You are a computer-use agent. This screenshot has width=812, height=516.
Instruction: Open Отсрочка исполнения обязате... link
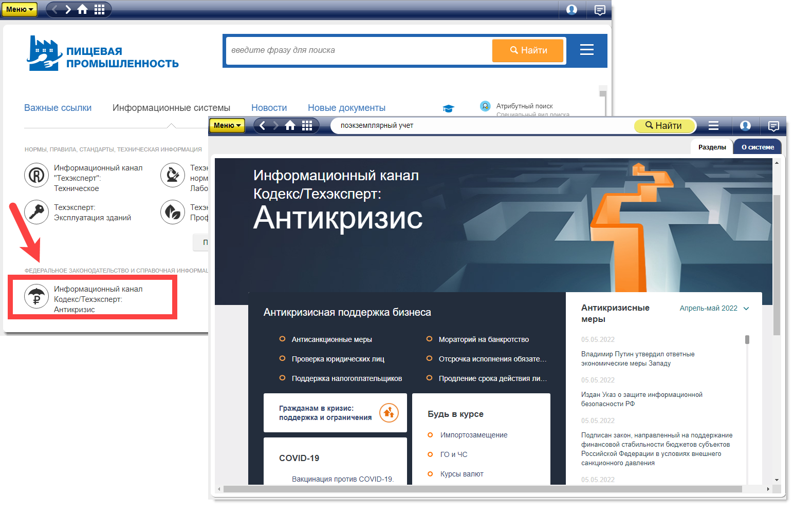pos(492,359)
